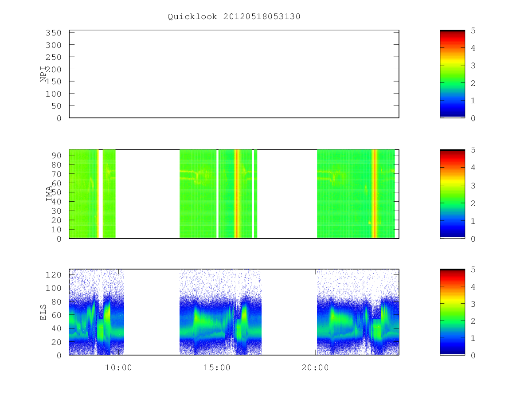Click the 5 label on NPI colorbar
532x399 pixels.
click(473, 31)
